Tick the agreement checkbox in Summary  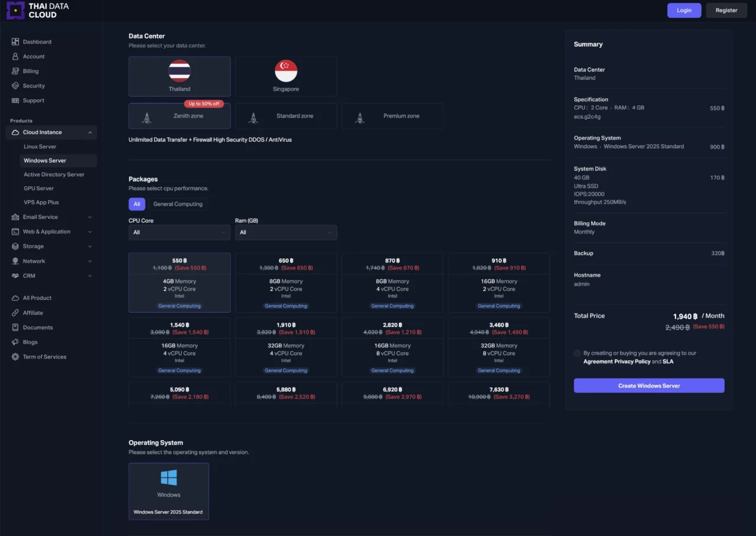[x=577, y=353]
